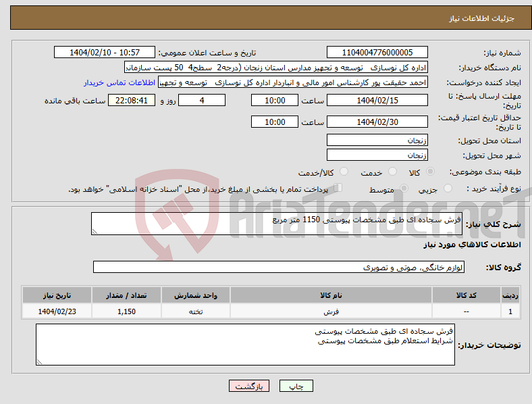
Task: Click the delivery city field زنجان
Action: (x=377, y=155)
